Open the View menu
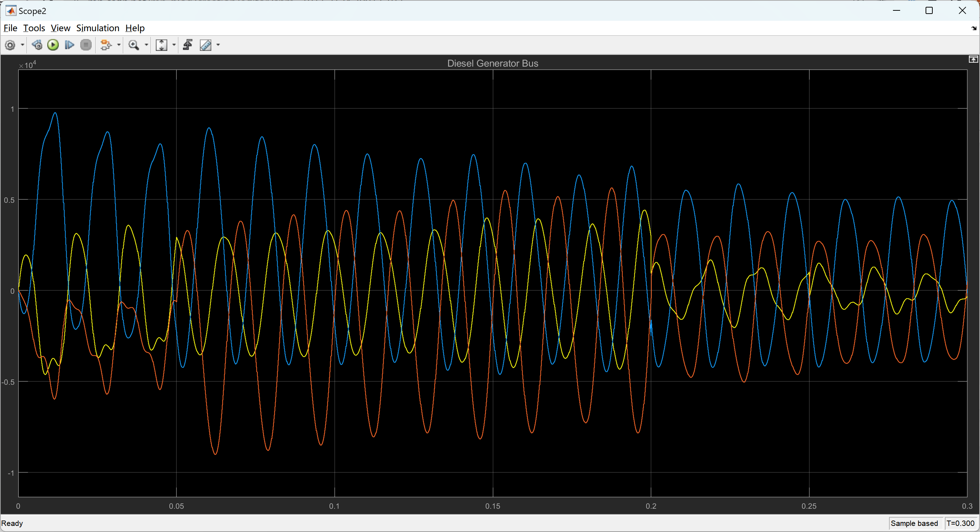 click(61, 28)
